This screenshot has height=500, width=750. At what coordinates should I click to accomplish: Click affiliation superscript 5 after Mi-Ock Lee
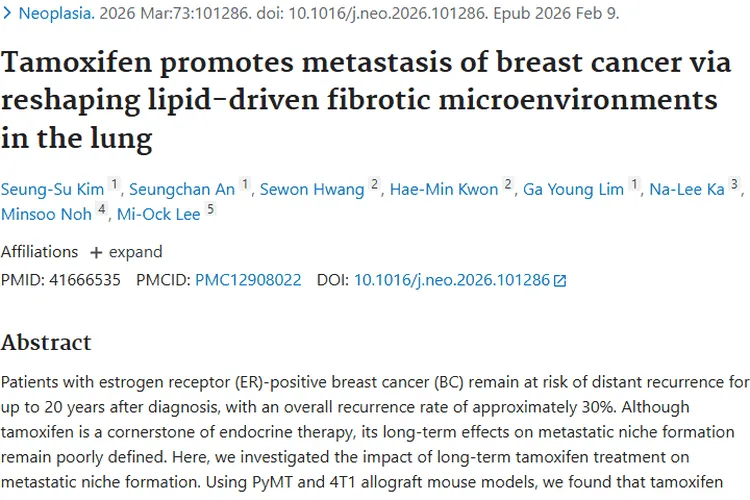pyautogui.click(x=210, y=208)
